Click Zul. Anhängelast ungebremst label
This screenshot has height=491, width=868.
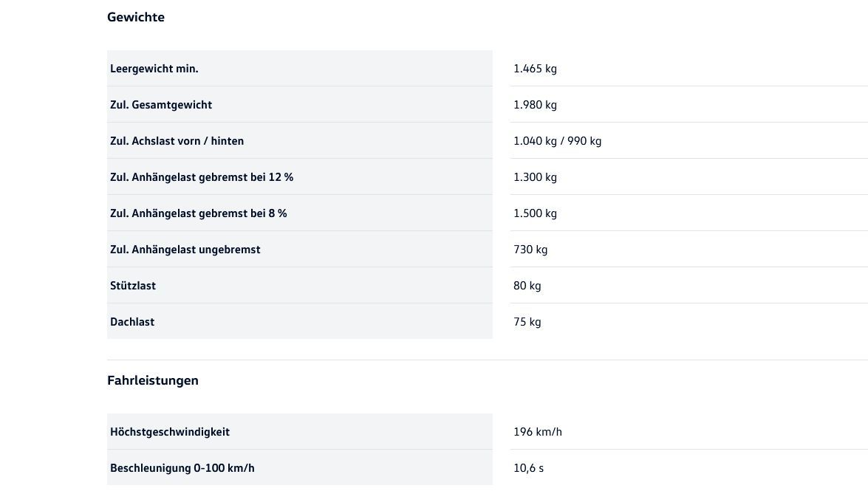(x=185, y=250)
